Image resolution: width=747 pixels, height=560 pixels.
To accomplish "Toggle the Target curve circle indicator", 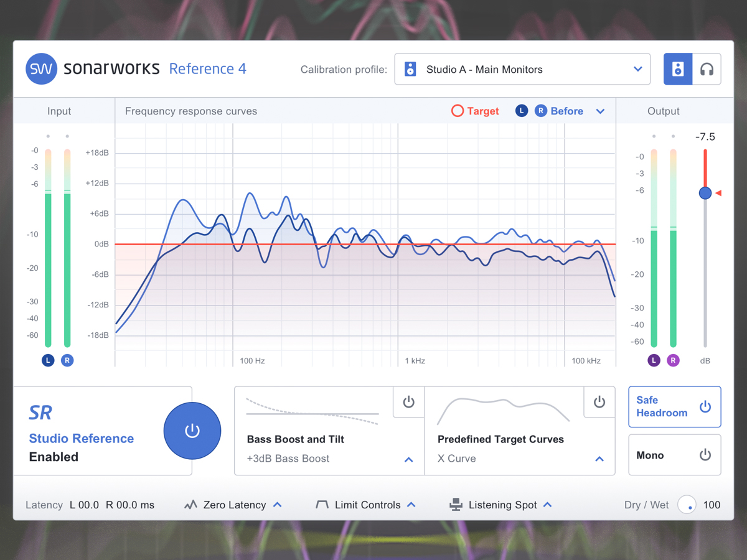I will pos(458,111).
